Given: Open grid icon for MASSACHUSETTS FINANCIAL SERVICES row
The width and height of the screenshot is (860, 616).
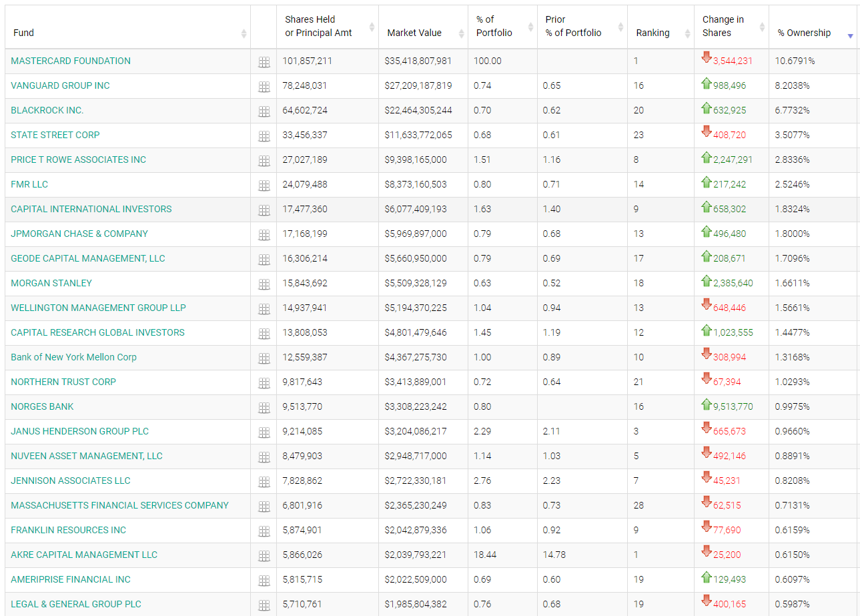Looking at the screenshot, I should point(264,507).
